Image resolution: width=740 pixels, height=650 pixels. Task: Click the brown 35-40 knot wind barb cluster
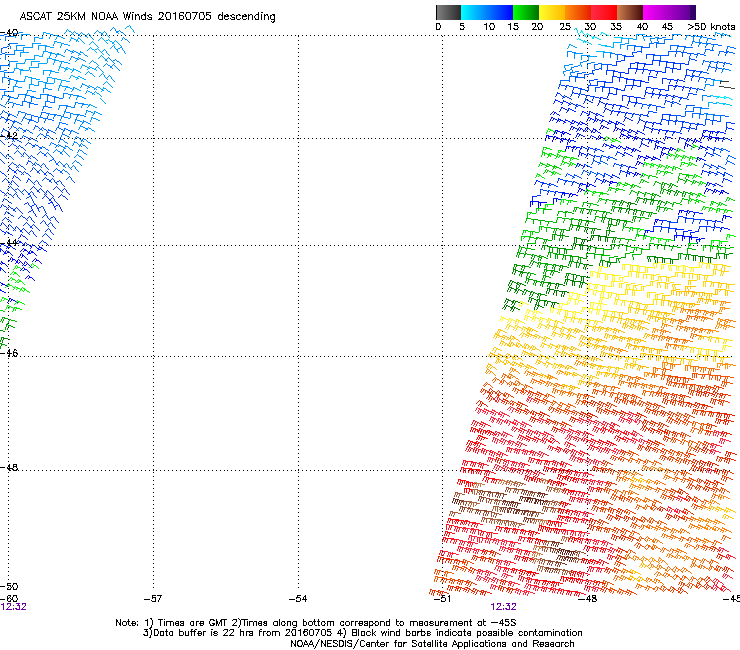pyautogui.click(x=507, y=505)
